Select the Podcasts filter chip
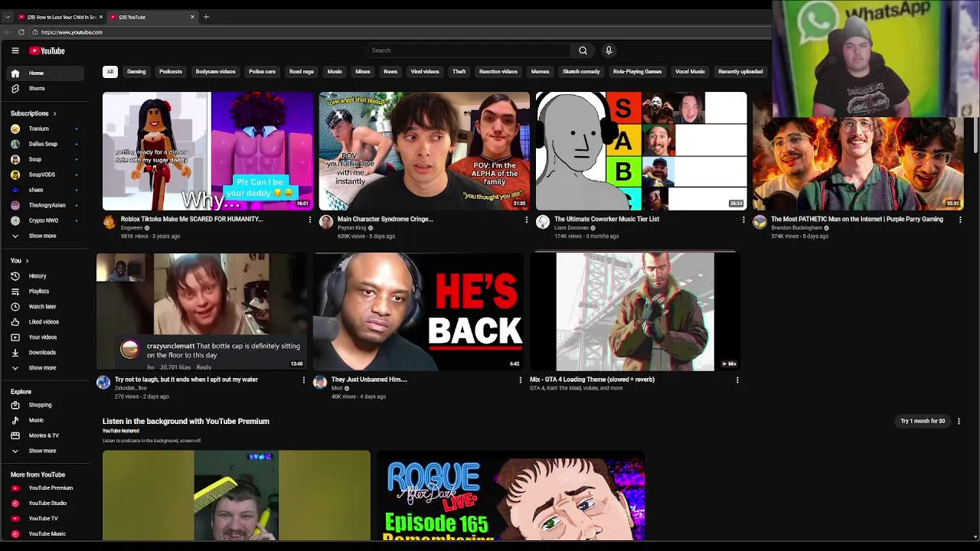This screenshot has height=551, width=980. [171, 72]
